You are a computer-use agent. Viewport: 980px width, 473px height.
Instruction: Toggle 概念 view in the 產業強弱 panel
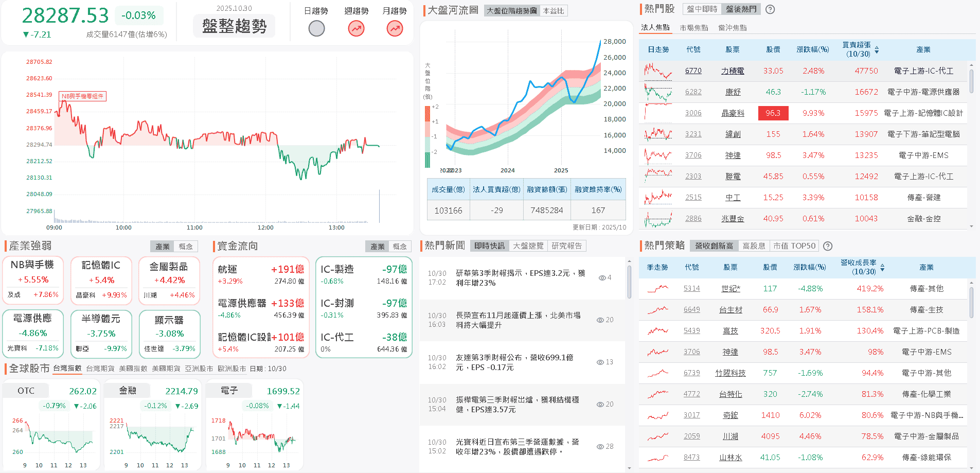point(187,246)
